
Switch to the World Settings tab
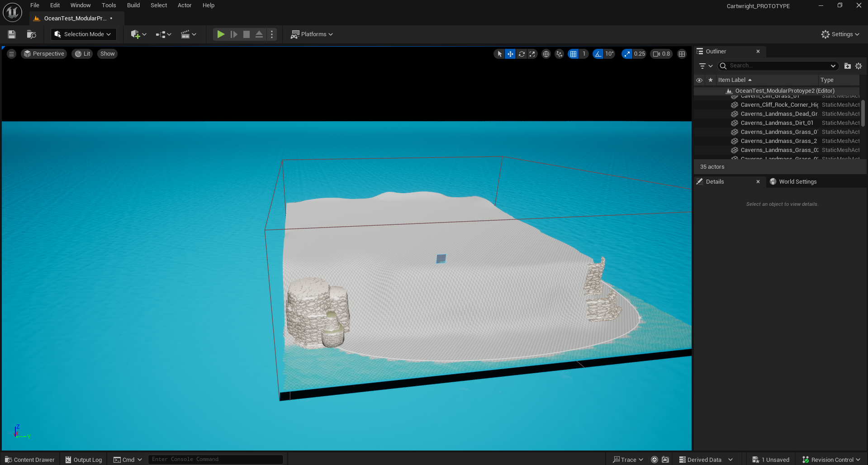tap(793, 182)
